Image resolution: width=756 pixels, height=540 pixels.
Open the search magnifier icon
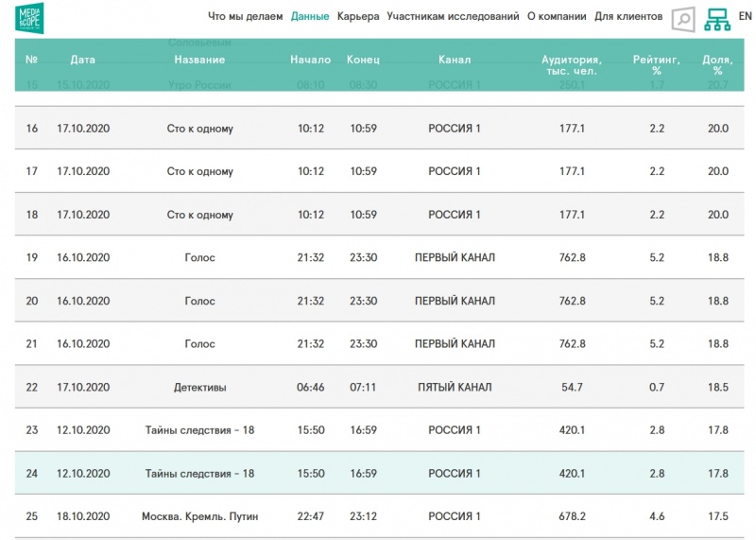click(x=682, y=19)
